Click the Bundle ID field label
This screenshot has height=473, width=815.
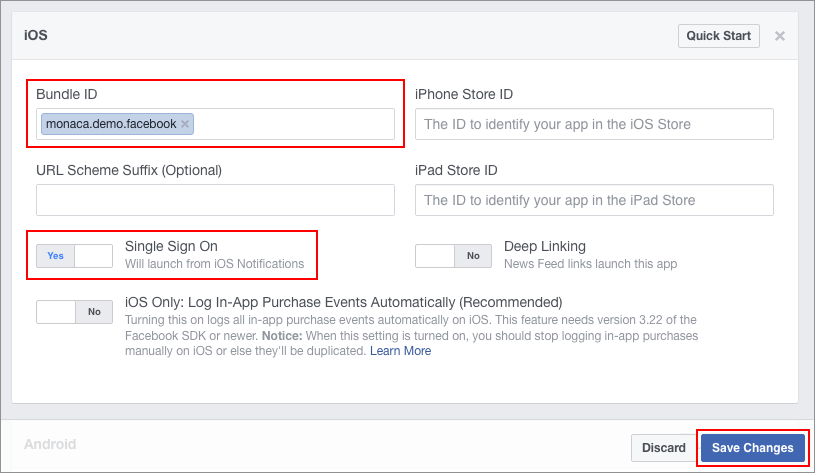point(67,94)
